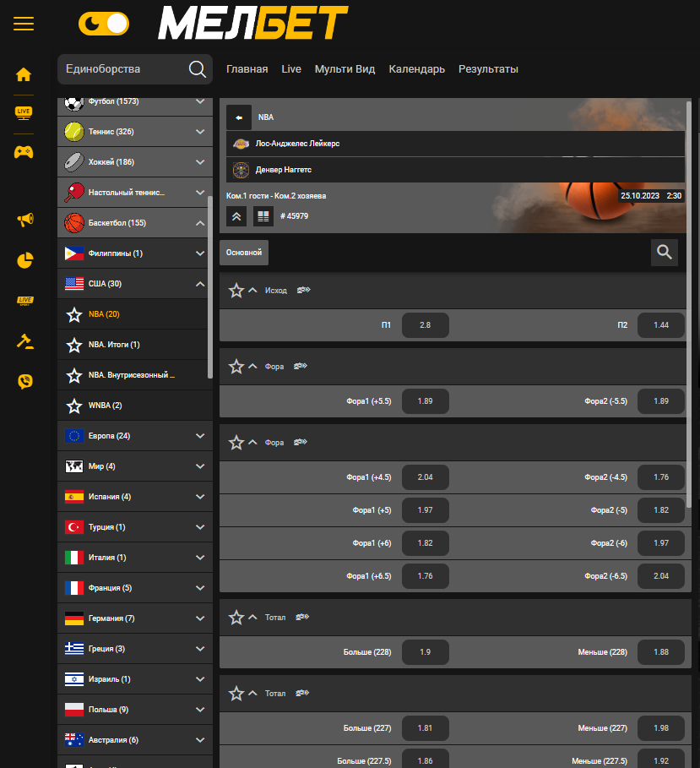Viewport: 700px width, 768px height.
Task: Bet Фора2 (-4.5) odds 1.76
Action: click(x=661, y=477)
